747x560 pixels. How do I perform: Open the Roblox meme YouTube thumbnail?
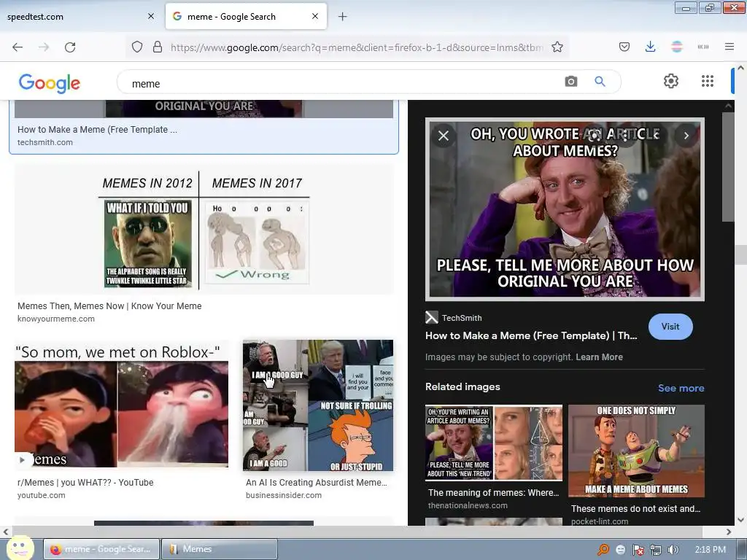click(122, 405)
